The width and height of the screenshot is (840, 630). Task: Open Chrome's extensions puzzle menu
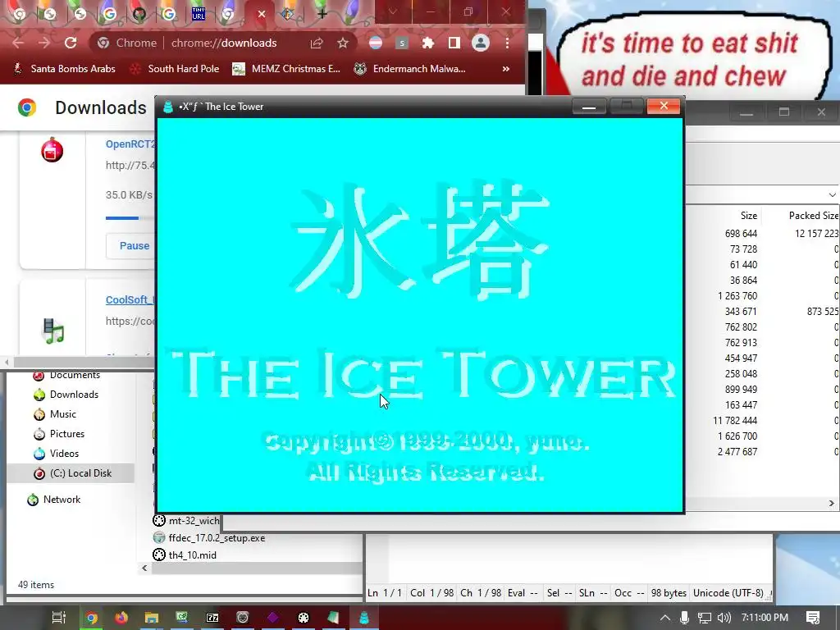tap(427, 43)
